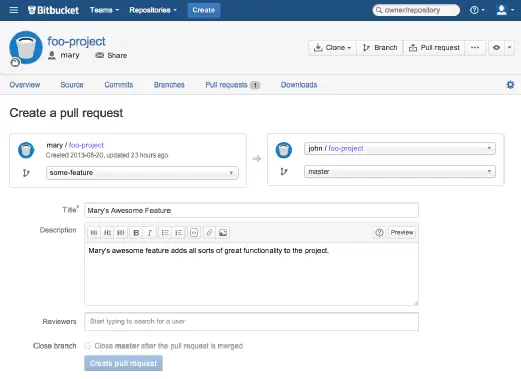Open the user account avatar menu

505,10
